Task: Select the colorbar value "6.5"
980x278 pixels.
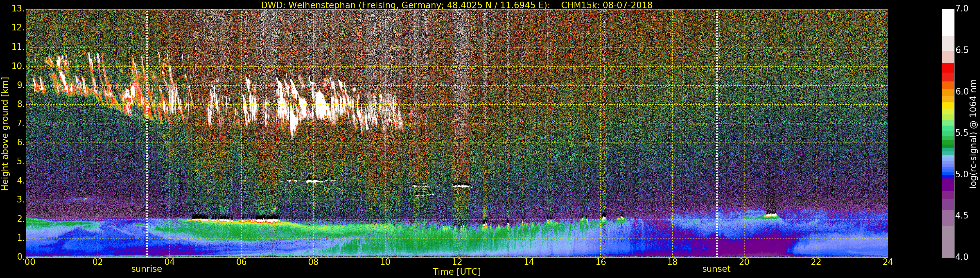Action: [962, 50]
